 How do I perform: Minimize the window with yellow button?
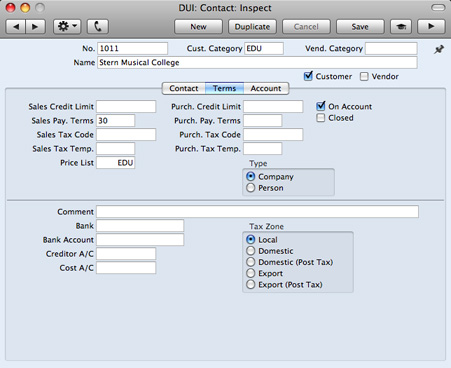point(25,8)
